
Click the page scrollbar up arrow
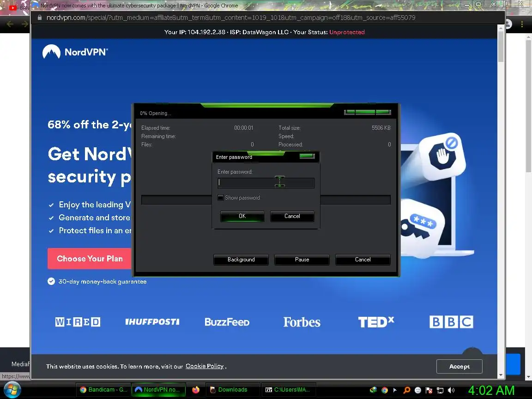[501, 29]
